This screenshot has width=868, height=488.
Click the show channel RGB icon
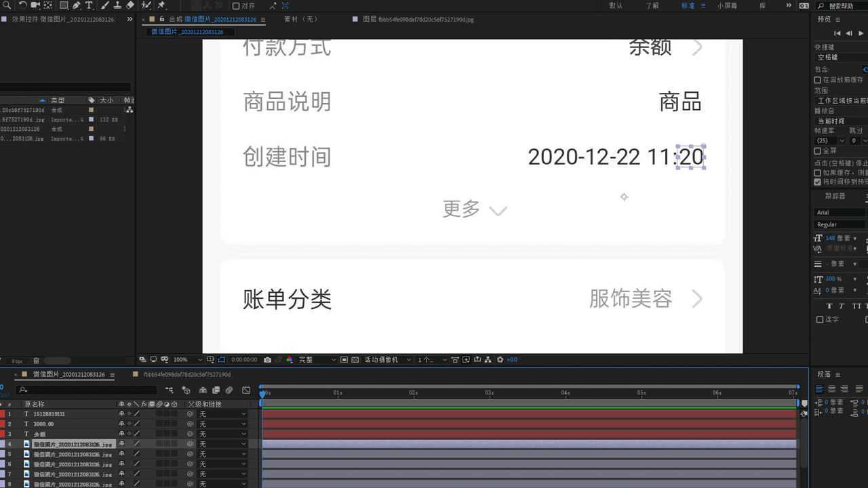pos(290,360)
